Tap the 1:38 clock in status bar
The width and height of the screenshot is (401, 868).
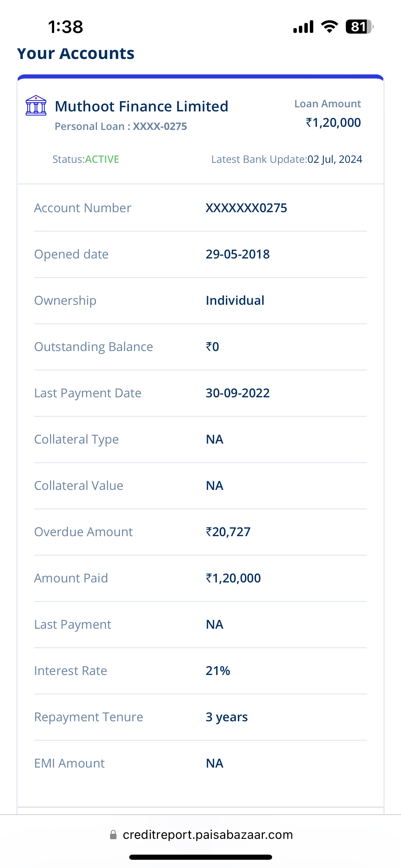click(x=65, y=27)
